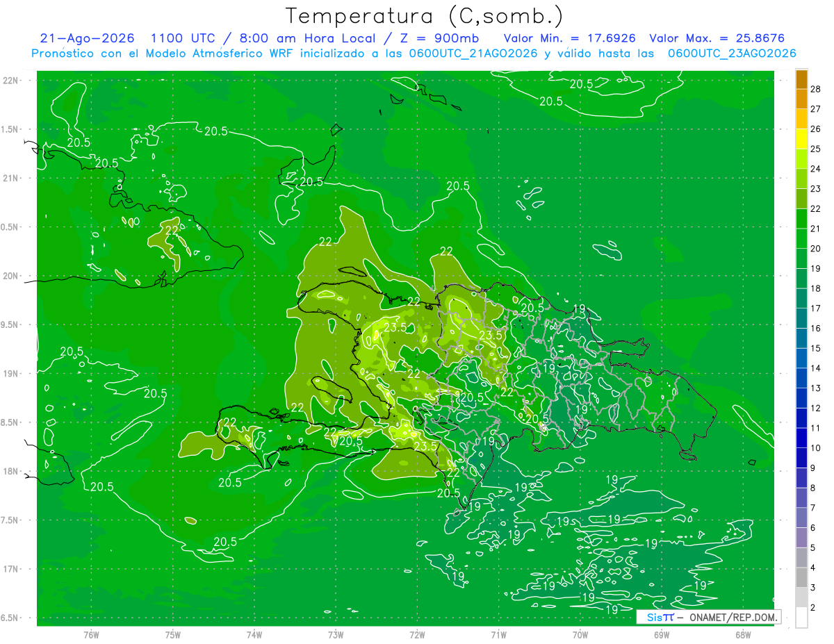The width and height of the screenshot is (834, 644).
Task: Click the "19N" latitude axis label
Action: tap(12, 374)
